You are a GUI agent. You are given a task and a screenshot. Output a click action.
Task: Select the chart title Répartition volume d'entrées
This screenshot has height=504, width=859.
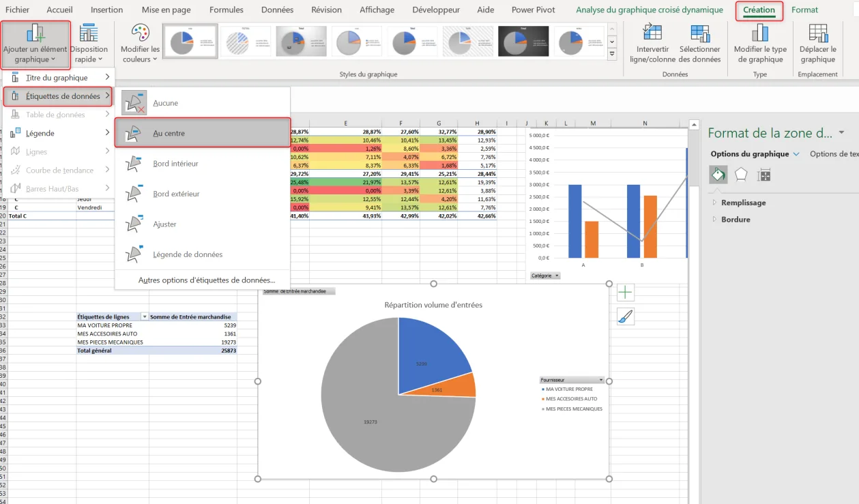tap(433, 305)
